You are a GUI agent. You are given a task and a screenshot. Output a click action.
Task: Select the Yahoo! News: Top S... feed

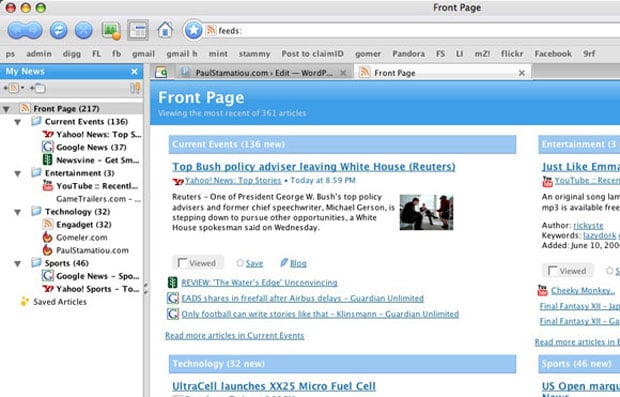(91, 134)
